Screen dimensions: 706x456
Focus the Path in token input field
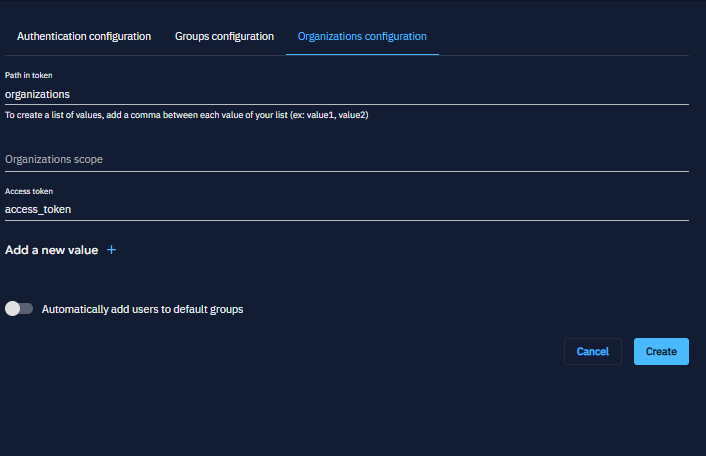click(x=346, y=94)
